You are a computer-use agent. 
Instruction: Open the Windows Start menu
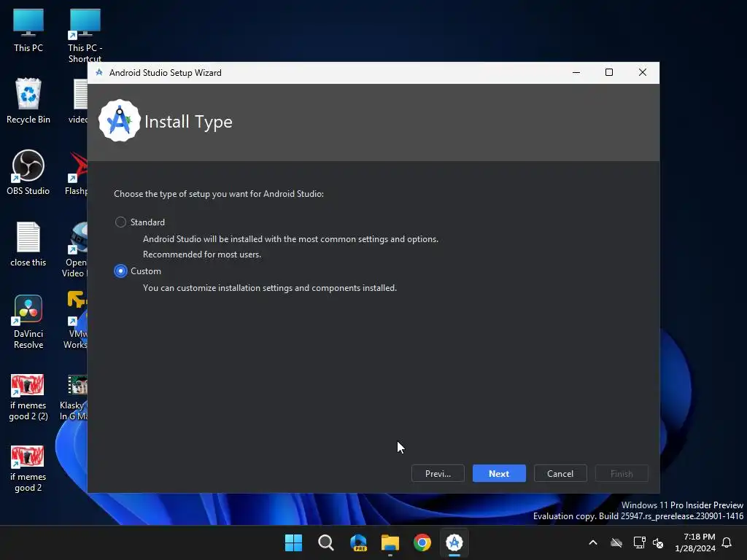293,542
